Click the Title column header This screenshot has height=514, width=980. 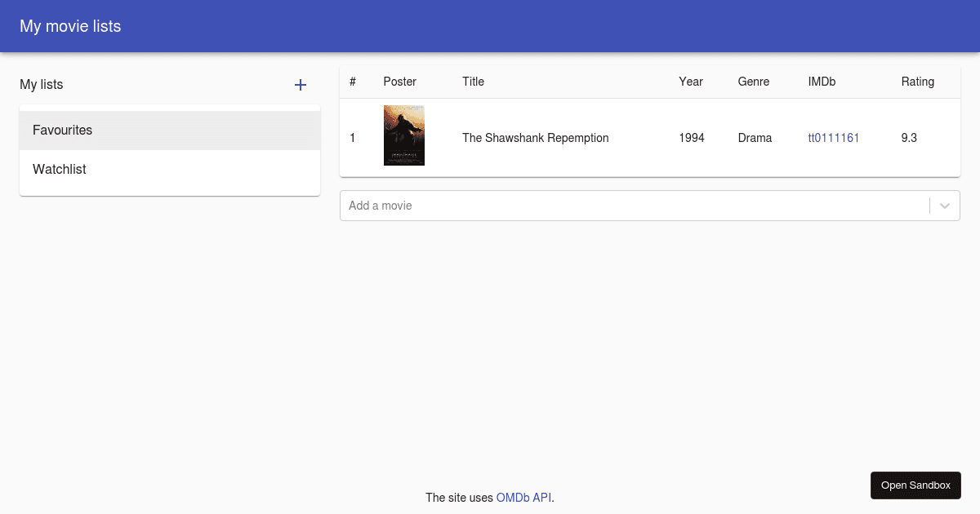pyautogui.click(x=473, y=82)
